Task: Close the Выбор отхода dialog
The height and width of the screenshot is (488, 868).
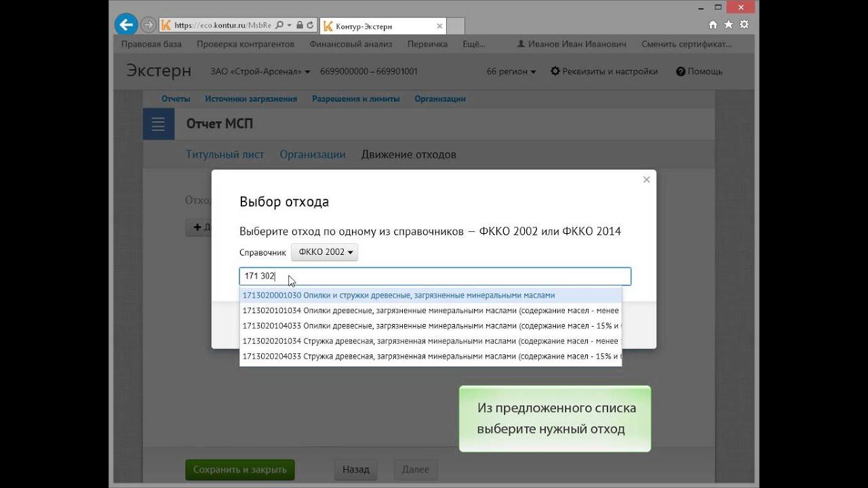Action: pyautogui.click(x=646, y=180)
